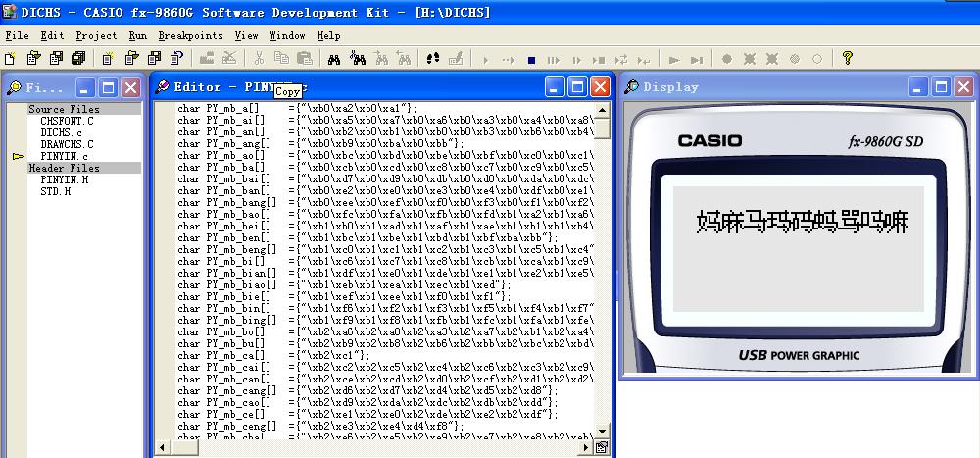
Task: Click the code line 'char PY_mb_biao[]'
Action: pos(344,284)
